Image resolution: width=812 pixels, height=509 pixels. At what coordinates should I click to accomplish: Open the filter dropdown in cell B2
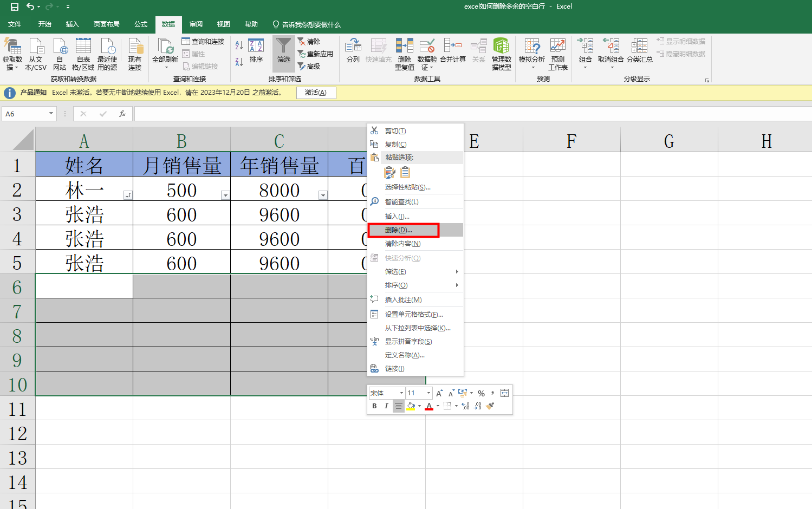(225, 195)
